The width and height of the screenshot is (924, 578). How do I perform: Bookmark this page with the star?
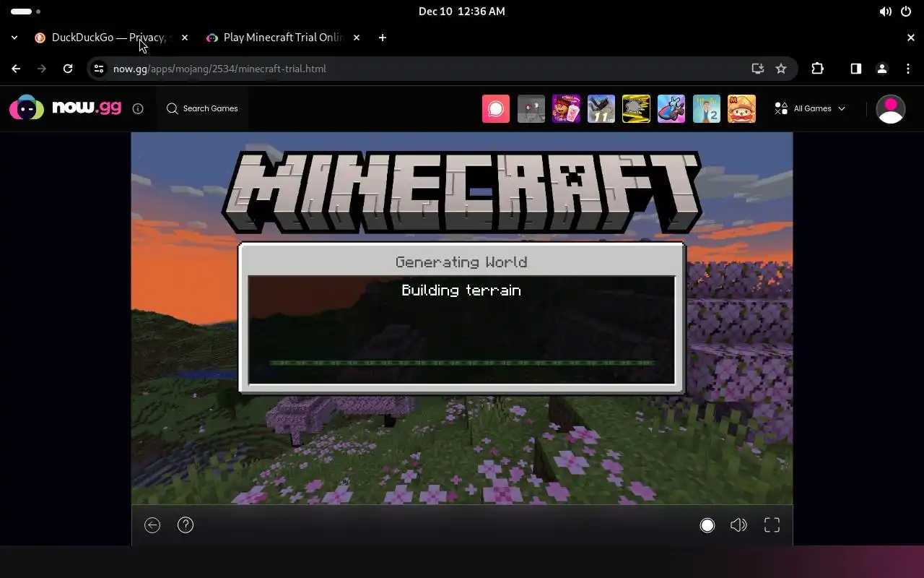point(781,69)
